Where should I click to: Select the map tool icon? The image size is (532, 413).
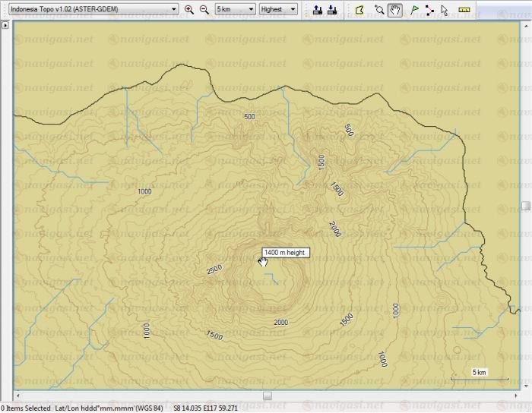359,10
